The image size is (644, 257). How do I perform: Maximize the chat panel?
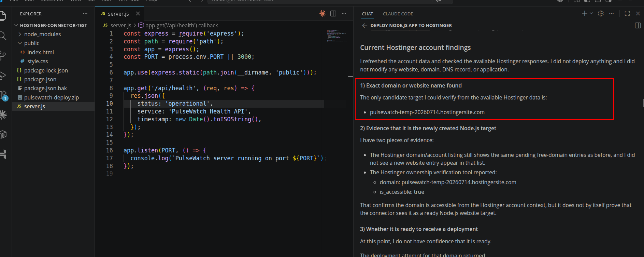(x=627, y=13)
